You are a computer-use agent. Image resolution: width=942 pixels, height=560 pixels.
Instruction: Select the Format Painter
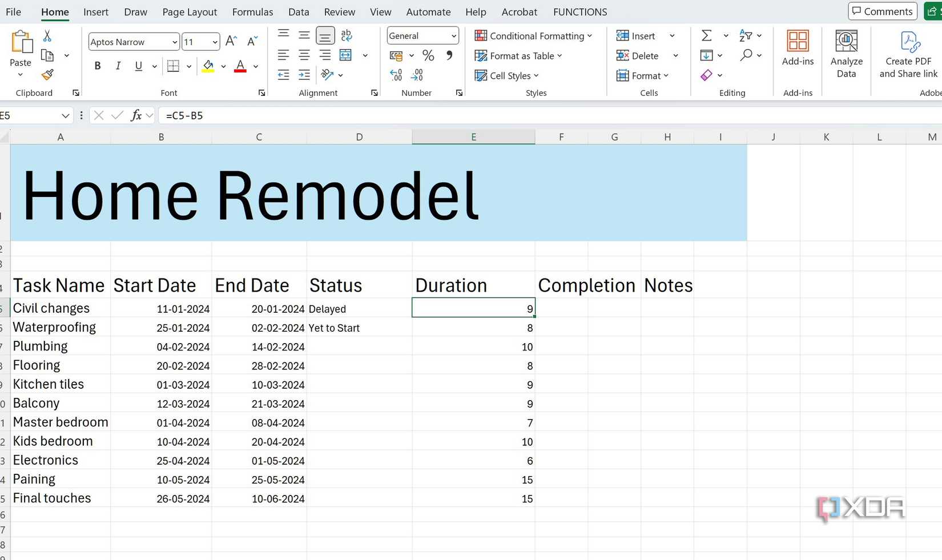47,75
